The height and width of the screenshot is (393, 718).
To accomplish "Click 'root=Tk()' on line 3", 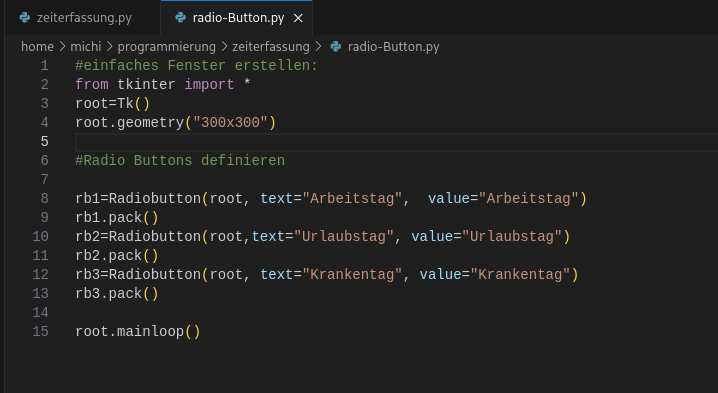I will pyautogui.click(x=113, y=104).
